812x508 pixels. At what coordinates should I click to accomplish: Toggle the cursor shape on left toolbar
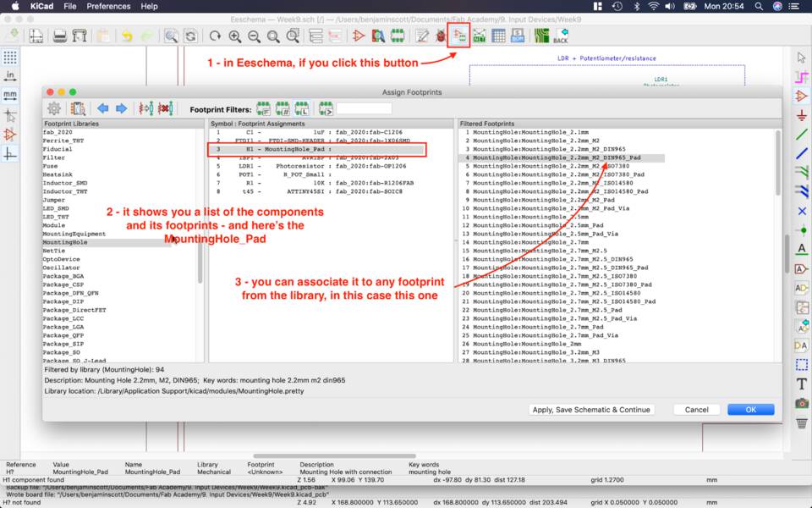pos(10,115)
